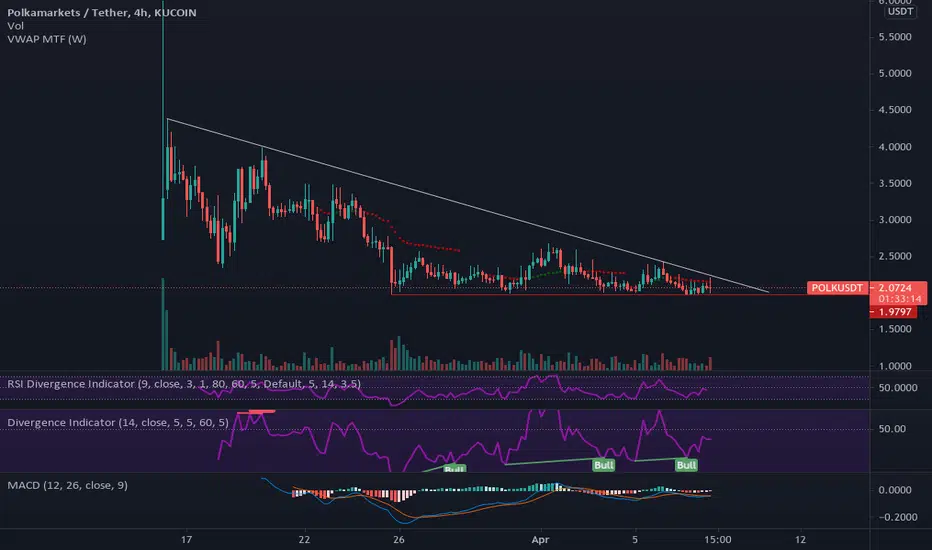Image resolution: width=932 pixels, height=550 pixels.
Task: Select the Vol indicator label
Action: (15, 26)
